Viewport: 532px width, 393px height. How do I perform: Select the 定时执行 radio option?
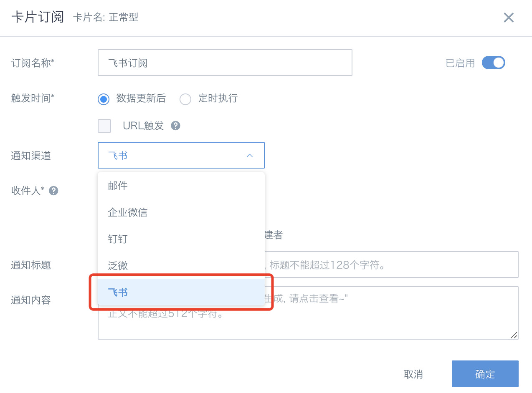click(185, 99)
